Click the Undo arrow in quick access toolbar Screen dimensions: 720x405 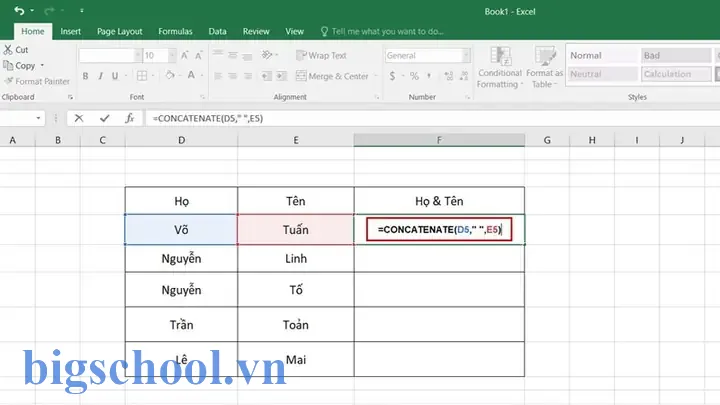tap(19, 11)
